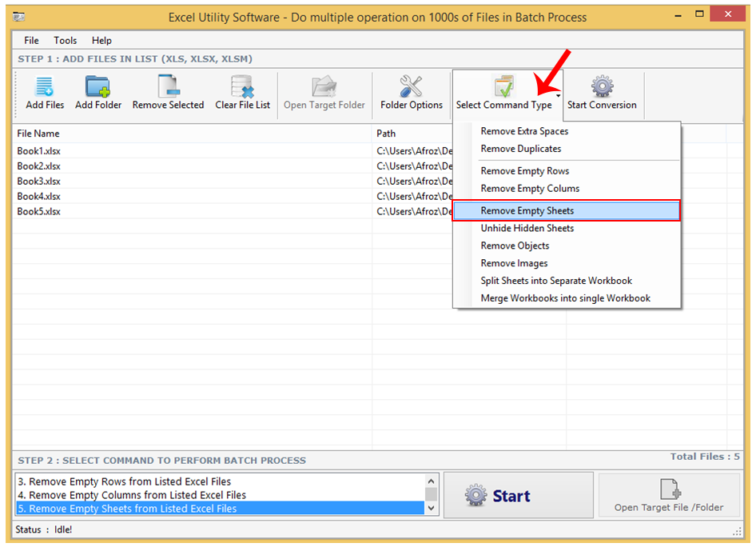Minimize the Excel Utility window
The height and width of the screenshot is (547, 756).
pos(678,15)
